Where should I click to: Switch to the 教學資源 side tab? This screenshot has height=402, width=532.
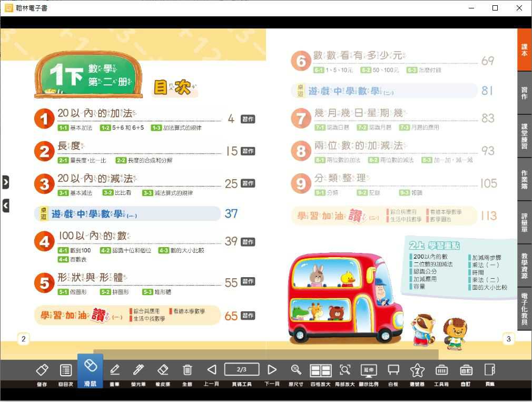tap(525, 266)
